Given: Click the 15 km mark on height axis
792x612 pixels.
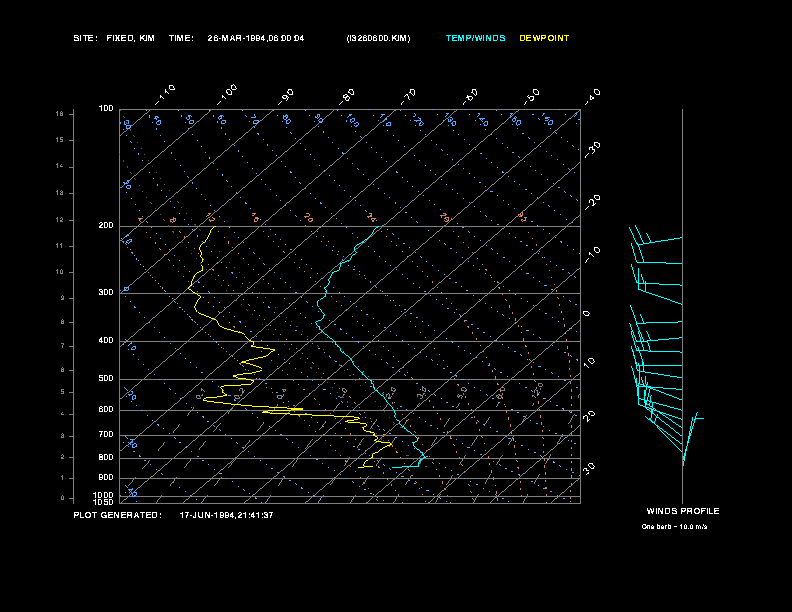Looking at the screenshot, I should click(60, 140).
